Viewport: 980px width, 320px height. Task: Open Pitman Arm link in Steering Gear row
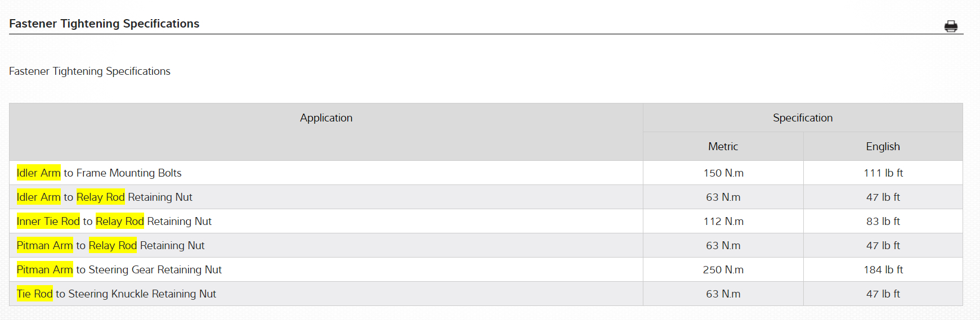click(44, 270)
